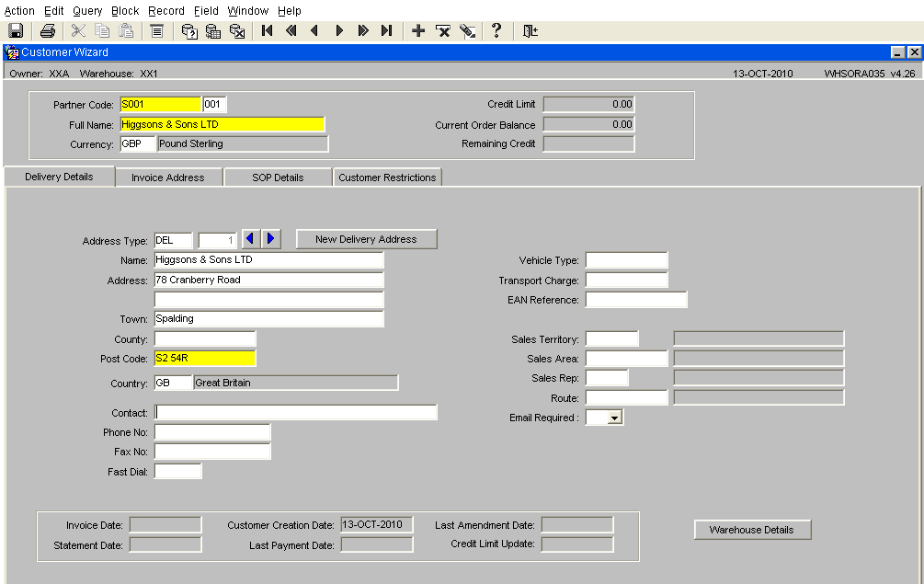
Task: Switch to the Invoice Address tab
Action: click(x=168, y=177)
